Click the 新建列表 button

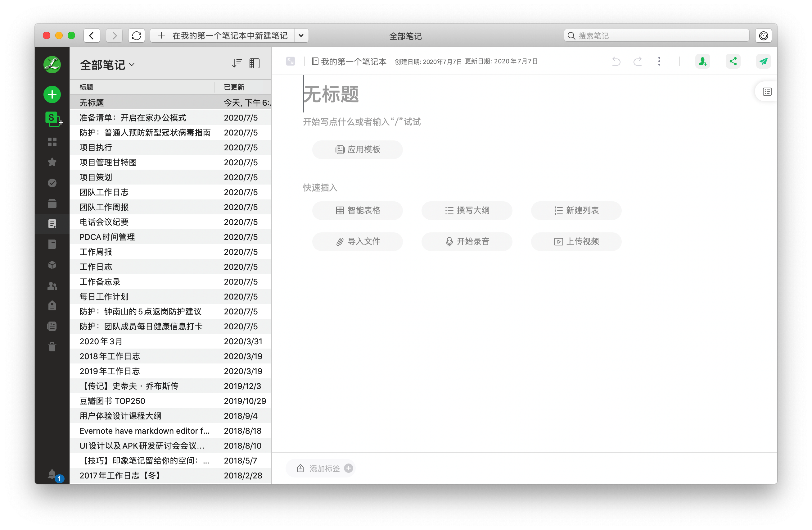(576, 210)
